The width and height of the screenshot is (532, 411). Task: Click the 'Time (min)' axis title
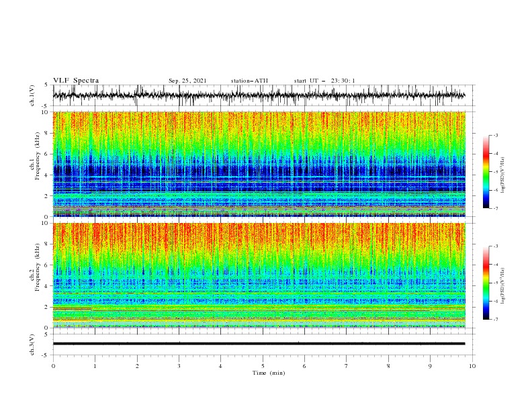click(269, 373)
